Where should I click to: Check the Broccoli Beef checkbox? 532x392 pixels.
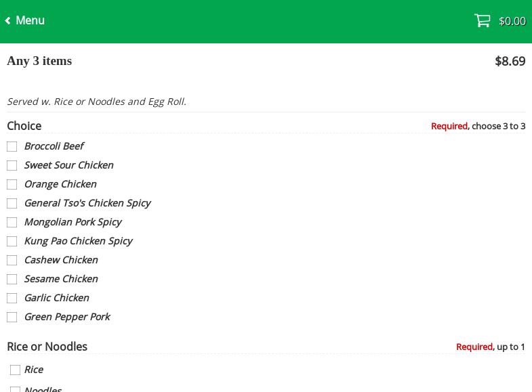12,146
